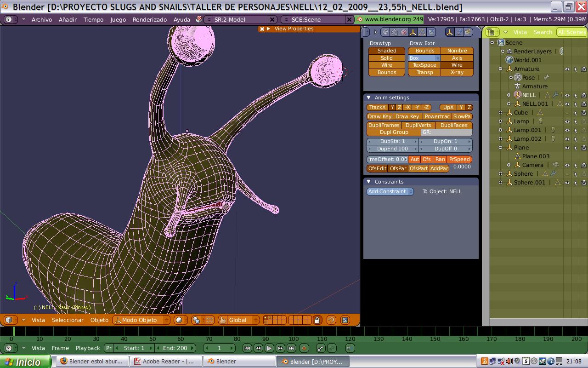Toggle visibility eye for Armature
Viewport: 588px width, 368px height.
coord(567,69)
